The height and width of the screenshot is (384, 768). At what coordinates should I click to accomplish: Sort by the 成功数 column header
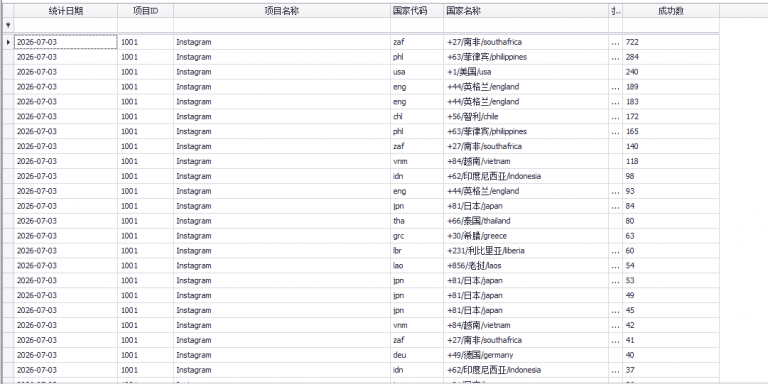(x=671, y=11)
